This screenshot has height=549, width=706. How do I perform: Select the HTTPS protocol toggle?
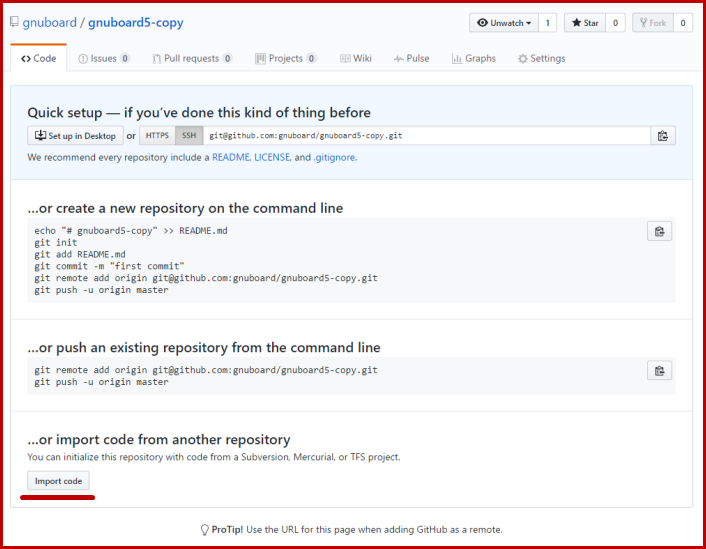click(x=157, y=136)
